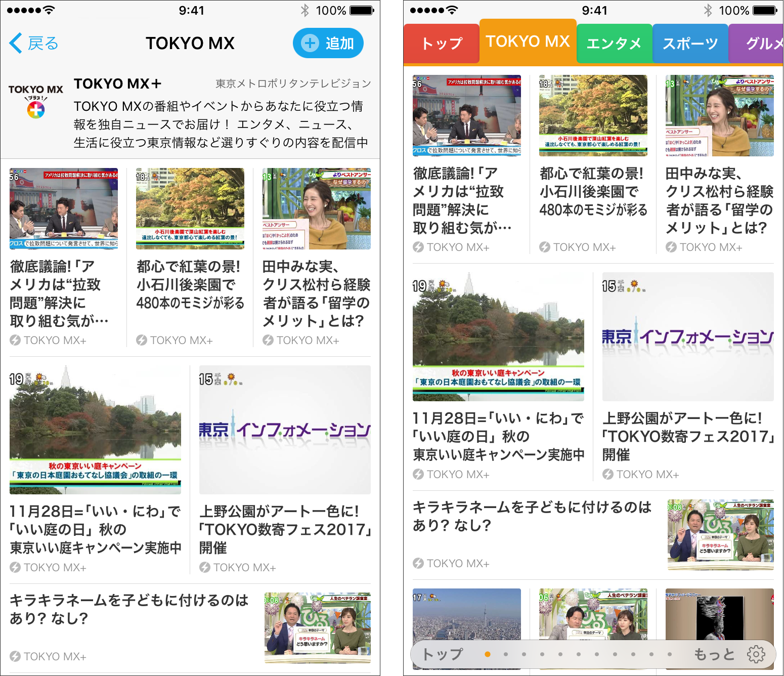Tap the battery indicator on left screen status bar
784x676 pixels.
[x=362, y=10]
